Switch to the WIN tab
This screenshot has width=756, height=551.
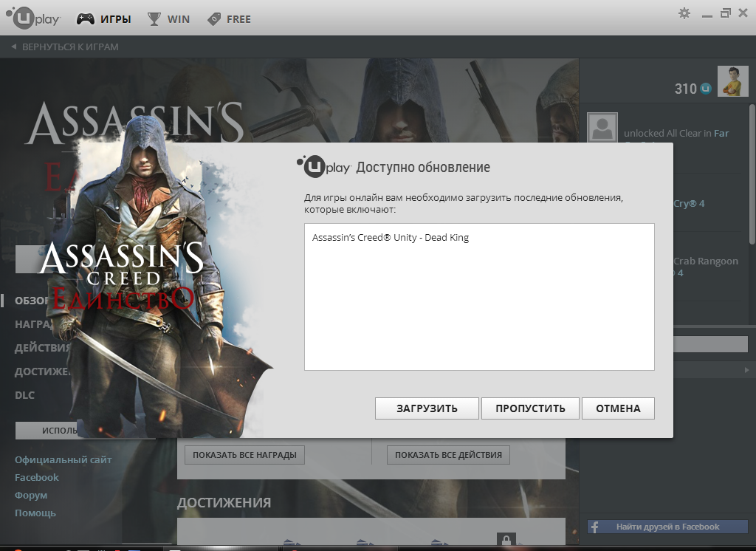tap(179, 19)
